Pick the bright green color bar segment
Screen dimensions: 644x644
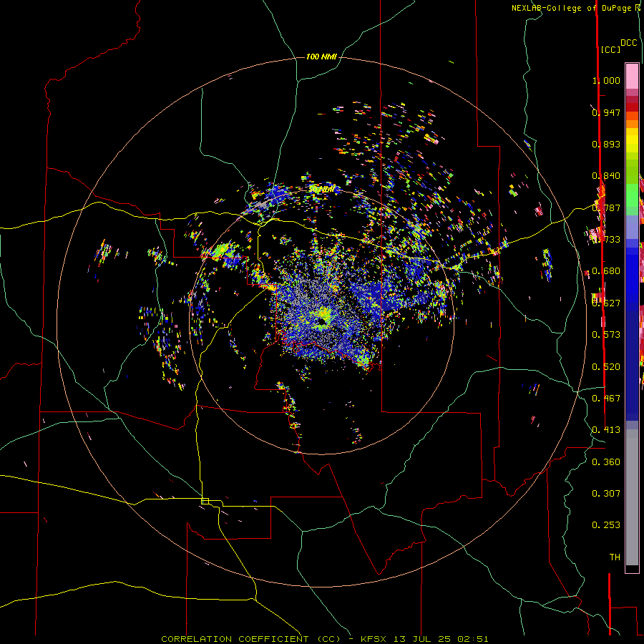632,195
